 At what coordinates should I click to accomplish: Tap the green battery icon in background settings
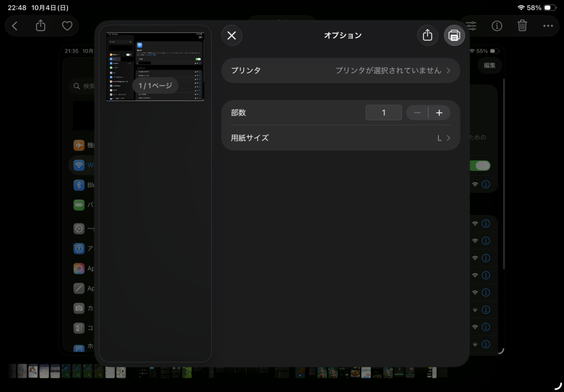pos(79,205)
